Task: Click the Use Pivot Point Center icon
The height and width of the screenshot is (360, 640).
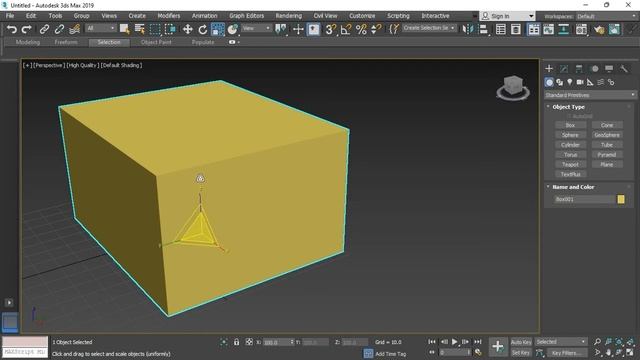Action: [x=280, y=29]
